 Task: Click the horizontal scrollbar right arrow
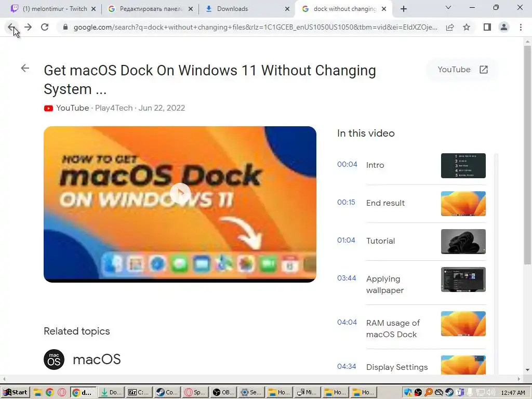pos(519,379)
